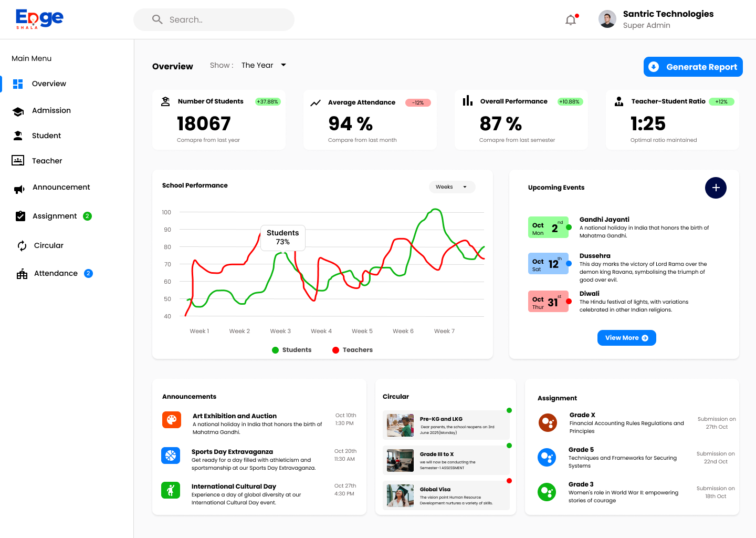Click the Sports Day basketball icon
This screenshot has height=538, width=756.
pos(171,456)
